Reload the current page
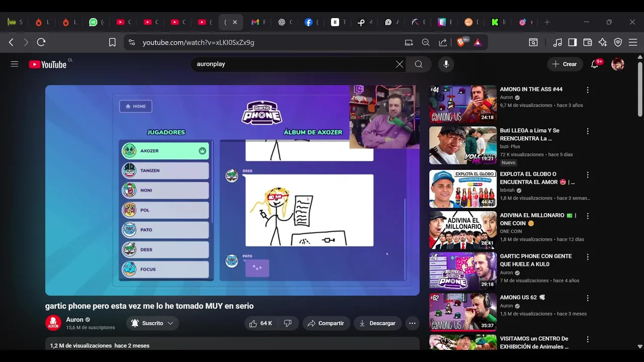Screen dimensions: 644x362 coord(41,42)
